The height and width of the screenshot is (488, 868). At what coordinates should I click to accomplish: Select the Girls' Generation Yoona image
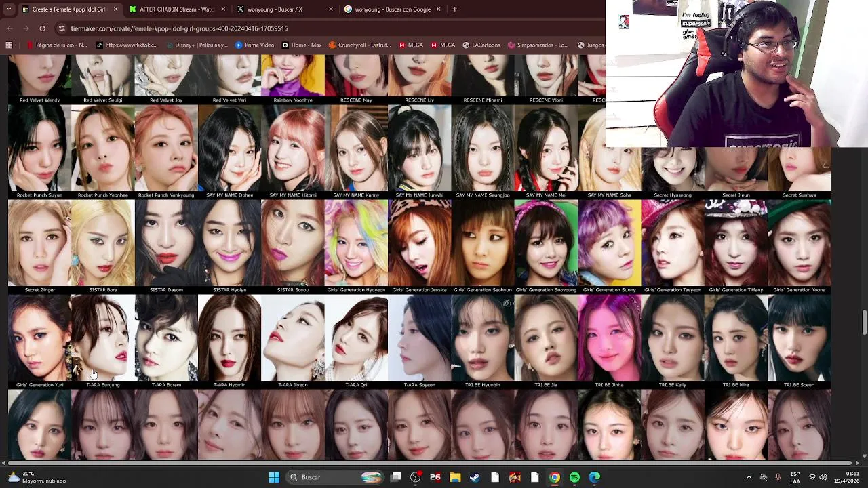point(800,243)
